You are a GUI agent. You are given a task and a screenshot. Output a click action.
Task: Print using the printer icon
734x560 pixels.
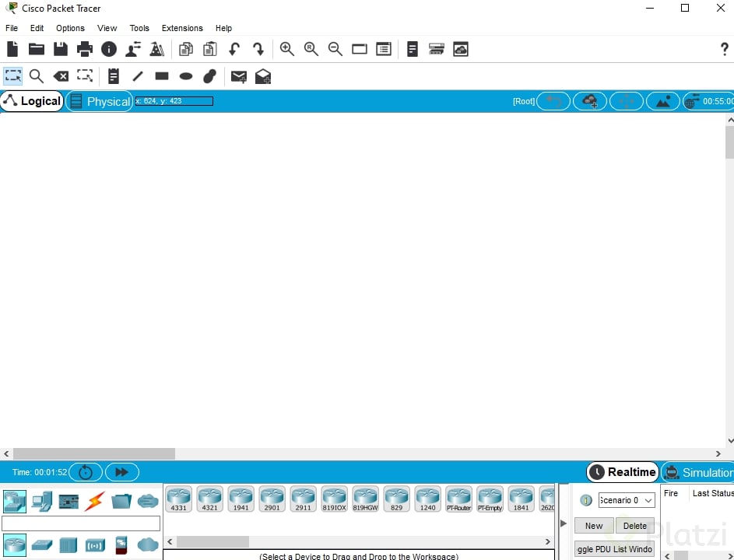85,49
